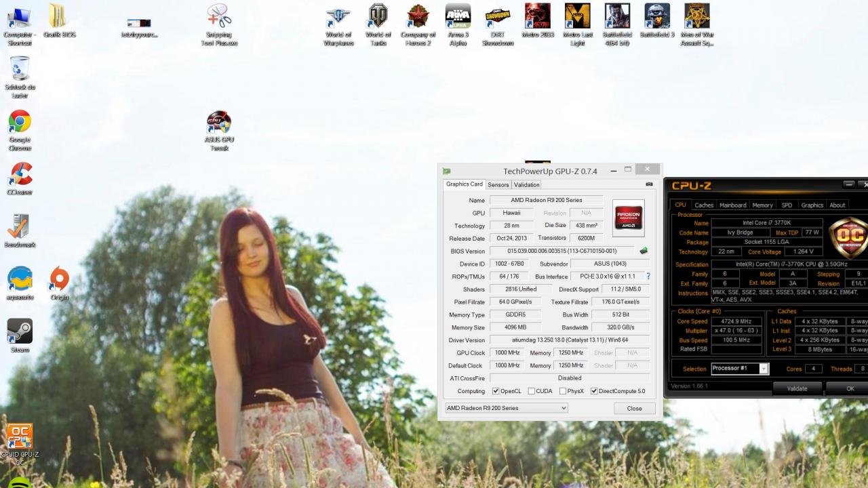Click 'Ivy Bridge' Code Name value
Viewport: 868px width, 488px height.
click(740, 232)
